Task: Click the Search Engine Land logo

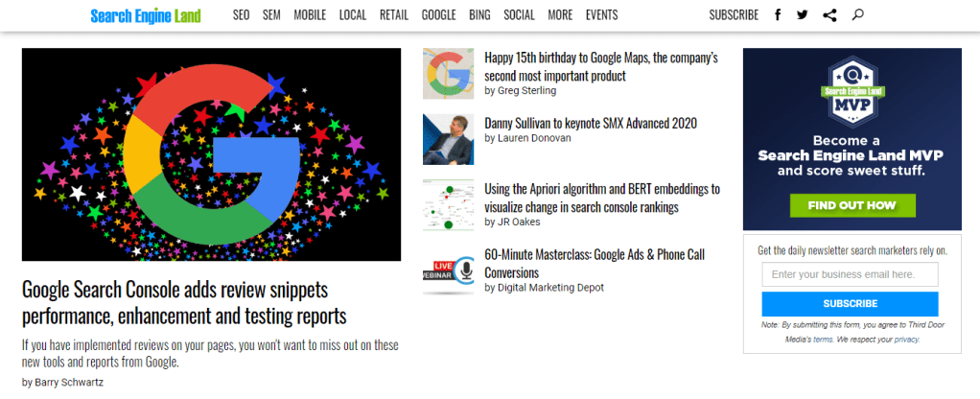Action: tap(147, 15)
